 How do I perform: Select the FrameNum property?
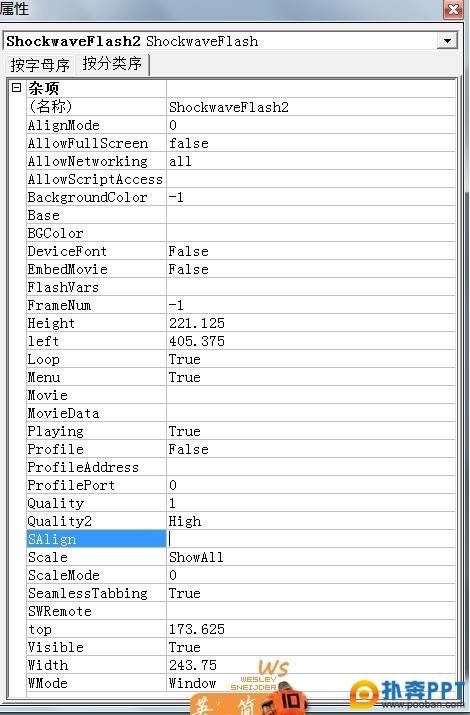[96, 305]
